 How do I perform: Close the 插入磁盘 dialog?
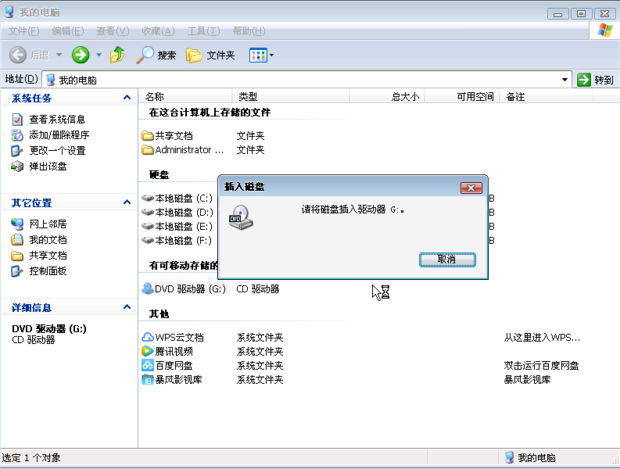(x=471, y=188)
